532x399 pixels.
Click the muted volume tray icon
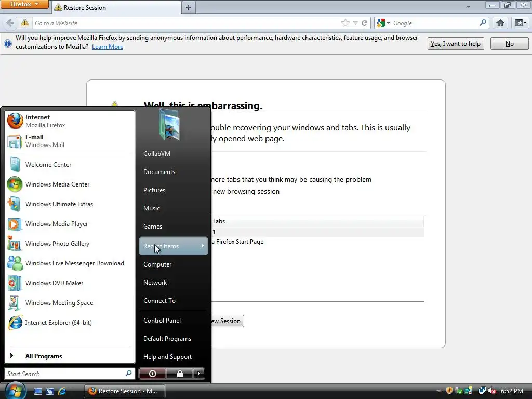pyautogui.click(x=491, y=391)
